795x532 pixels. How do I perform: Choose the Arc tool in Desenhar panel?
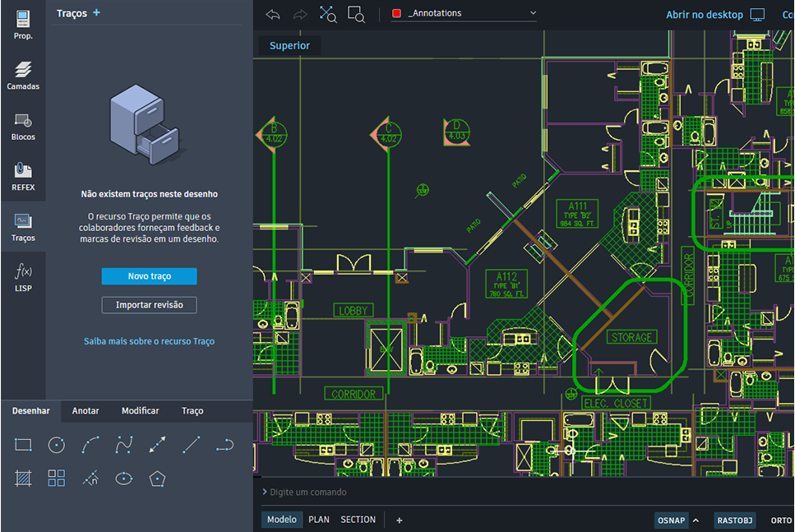pyautogui.click(x=90, y=445)
